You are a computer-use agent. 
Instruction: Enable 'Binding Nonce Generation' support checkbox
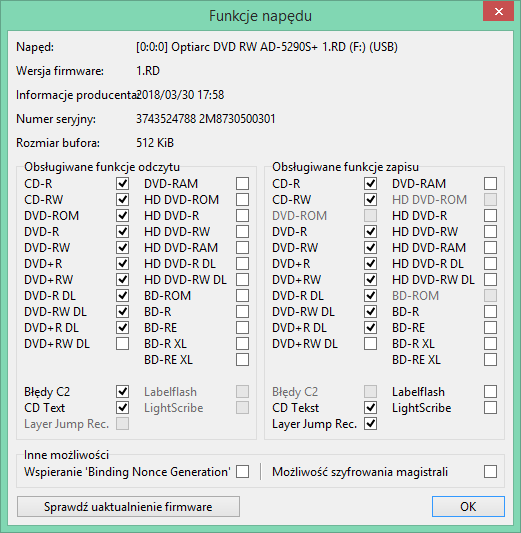tap(242, 472)
